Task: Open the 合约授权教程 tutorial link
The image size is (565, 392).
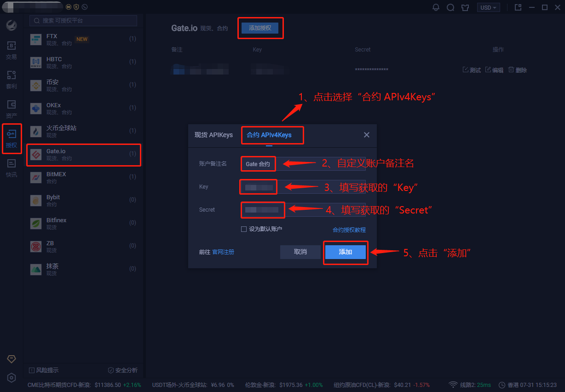Action: pyautogui.click(x=349, y=230)
